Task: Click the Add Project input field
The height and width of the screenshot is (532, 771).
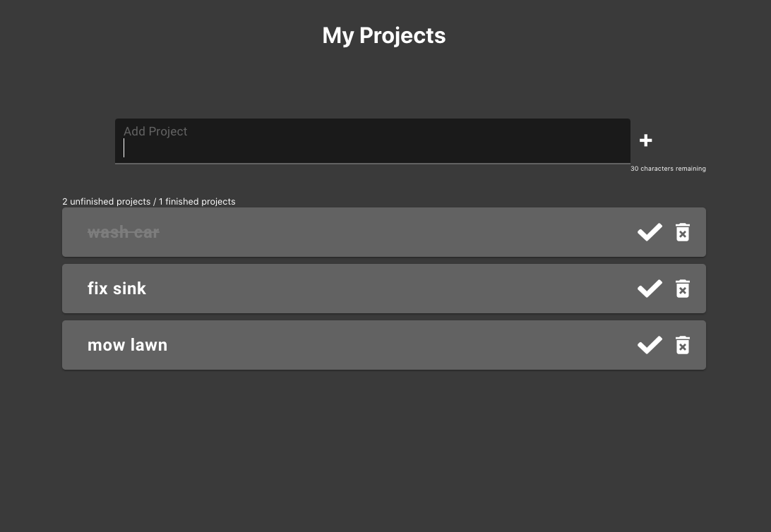Action: pyautogui.click(x=373, y=140)
